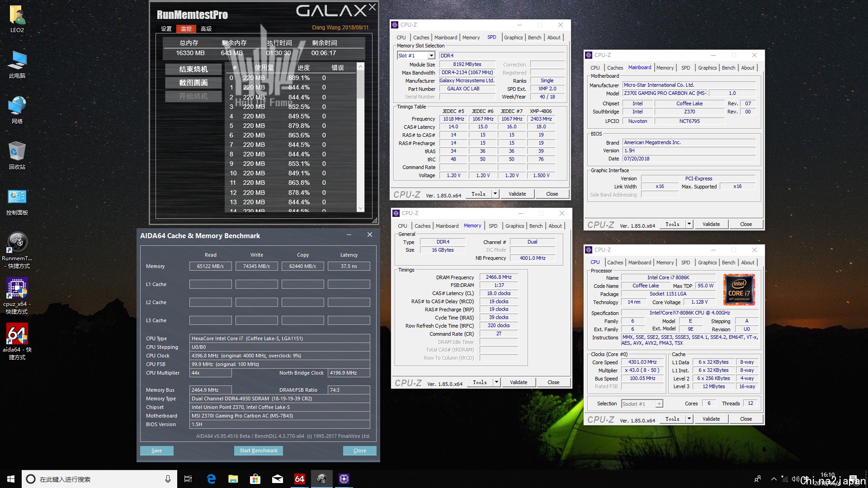Image resolution: width=868 pixels, height=488 pixels.
Task: Click 结束烧机 button in RunMemtestPro
Action: coord(193,69)
